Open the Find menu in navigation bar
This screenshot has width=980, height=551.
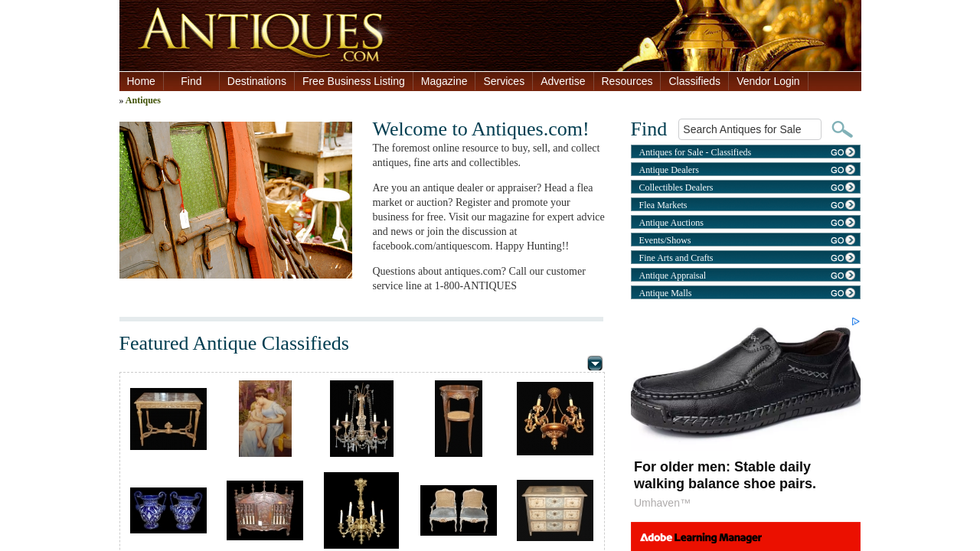[191, 81]
